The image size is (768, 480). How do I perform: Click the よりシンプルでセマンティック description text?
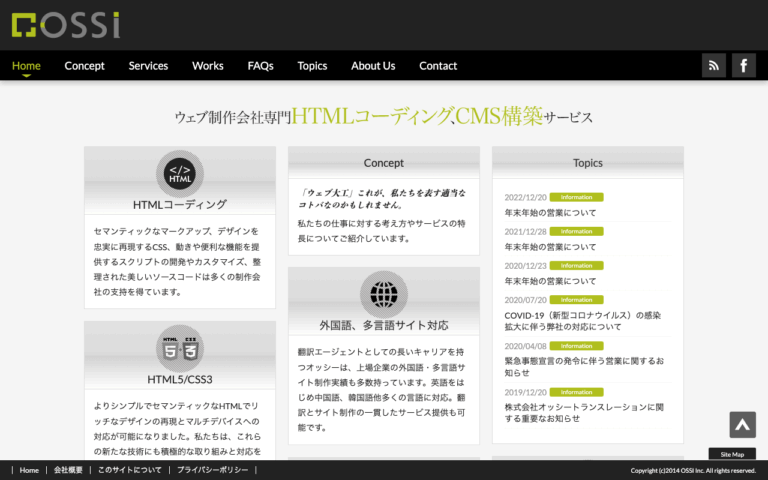[177, 429]
